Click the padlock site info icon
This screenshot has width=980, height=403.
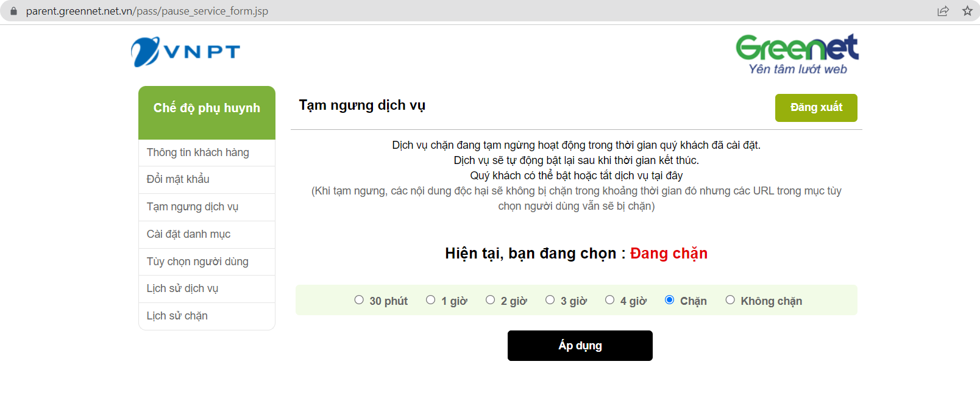tap(14, 11)
